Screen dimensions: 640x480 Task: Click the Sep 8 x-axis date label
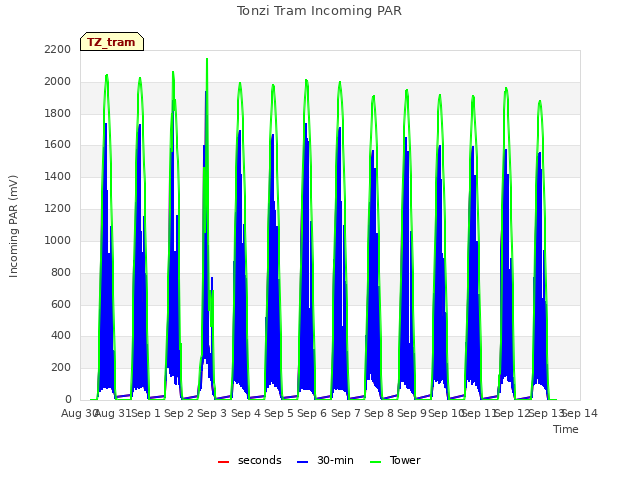click(379, 413)
